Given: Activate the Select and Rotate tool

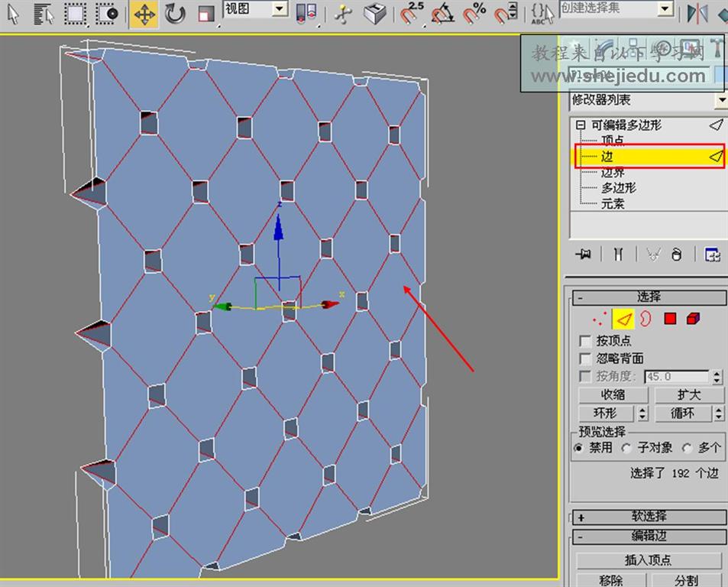Looking at the screenshot, I should click(x=175, y=14).
